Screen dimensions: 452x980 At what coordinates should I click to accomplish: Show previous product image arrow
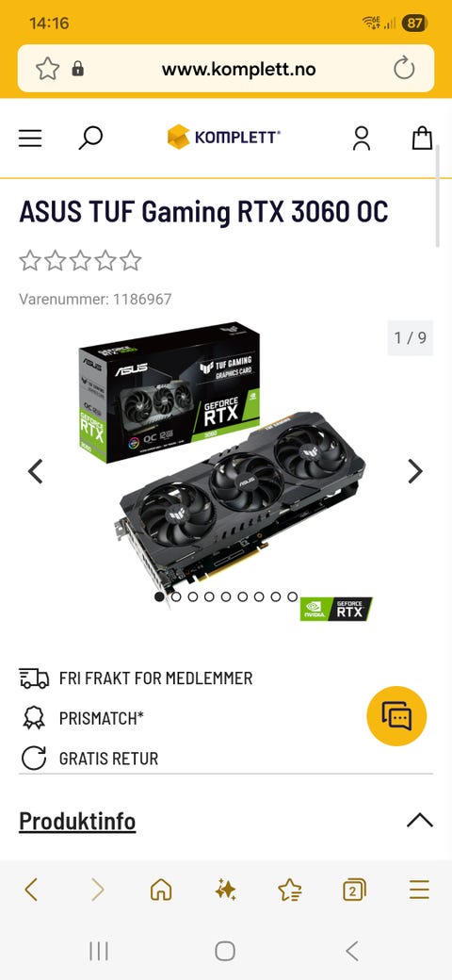click(36, 471)
